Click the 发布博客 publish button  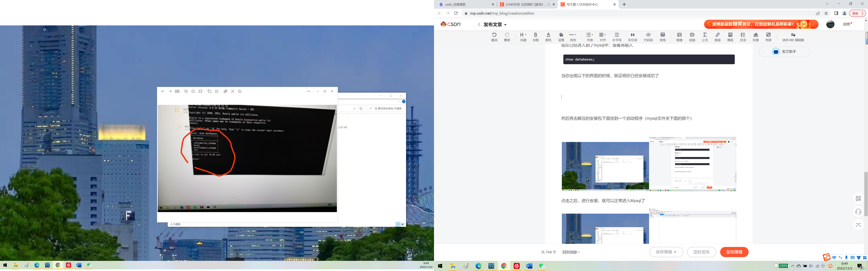[x=734, y=252]
